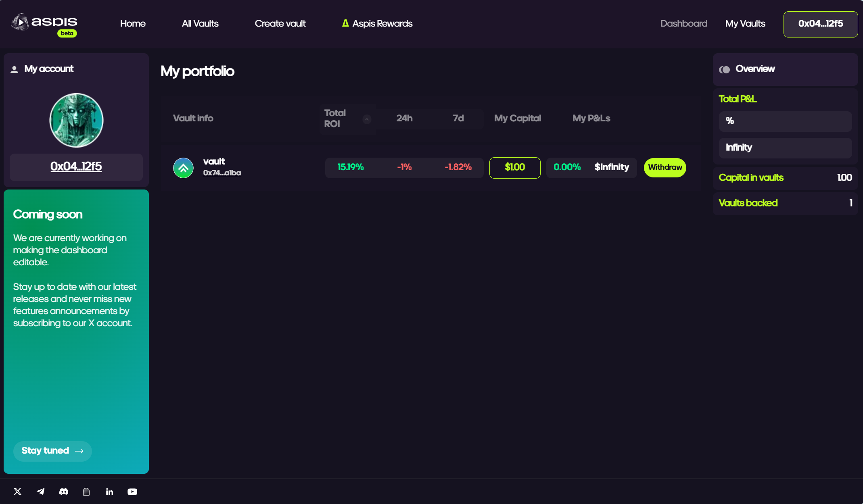Click the Mirror icon in the footer
This screenshot has height=504, width=863.
tap(86, 492)
